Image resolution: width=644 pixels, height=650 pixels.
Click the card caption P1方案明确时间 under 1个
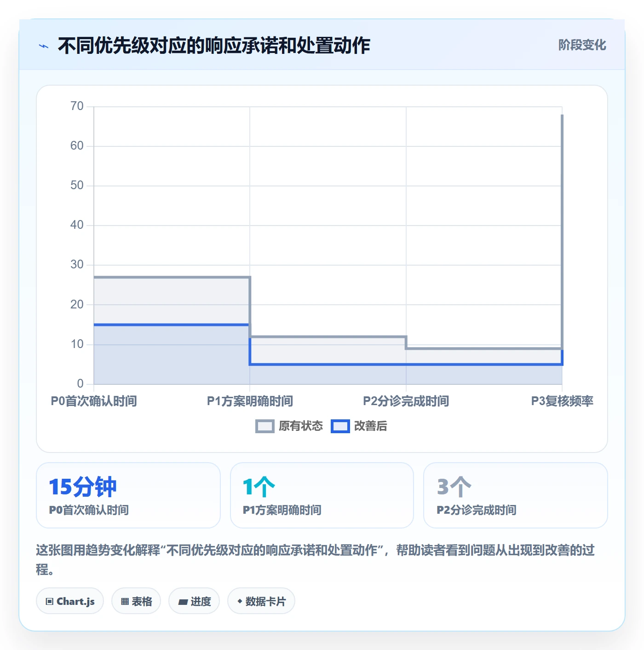282,510
